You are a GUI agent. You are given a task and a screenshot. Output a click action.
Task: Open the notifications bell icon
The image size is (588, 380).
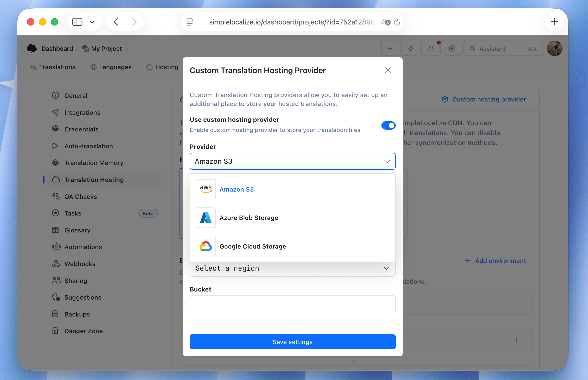pos(431,48)
